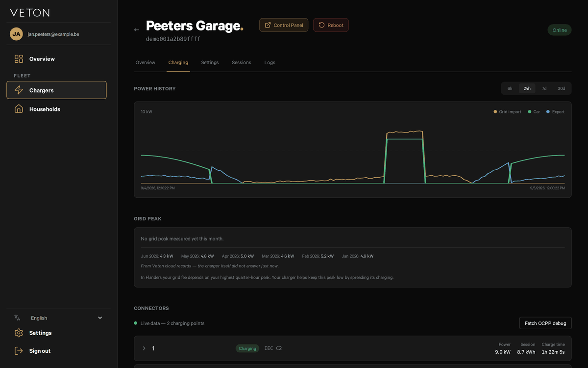Click the Charging status badge on connector 1

tap(247, 348)
